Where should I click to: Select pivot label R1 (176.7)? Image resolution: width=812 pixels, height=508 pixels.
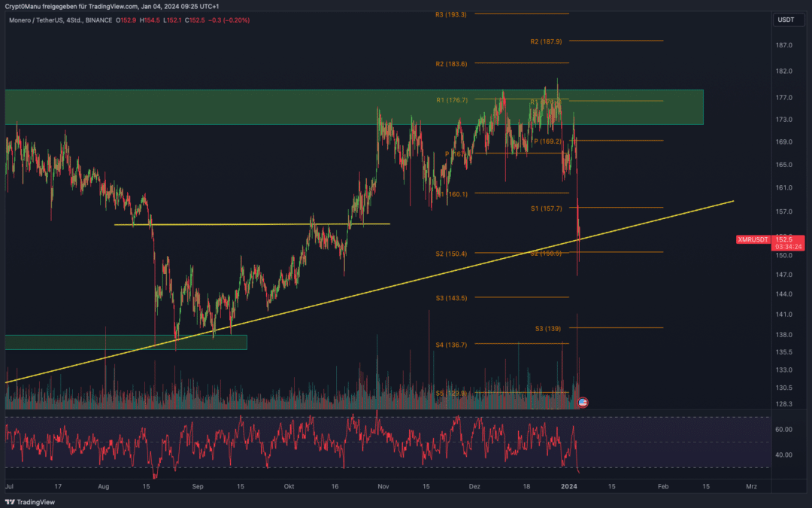coord(452,100)
